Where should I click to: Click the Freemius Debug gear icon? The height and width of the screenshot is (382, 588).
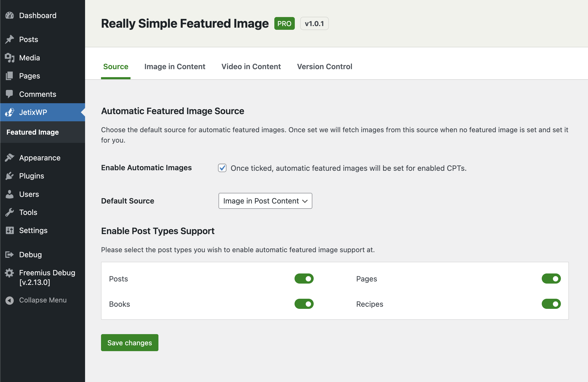tap(10, 273)
